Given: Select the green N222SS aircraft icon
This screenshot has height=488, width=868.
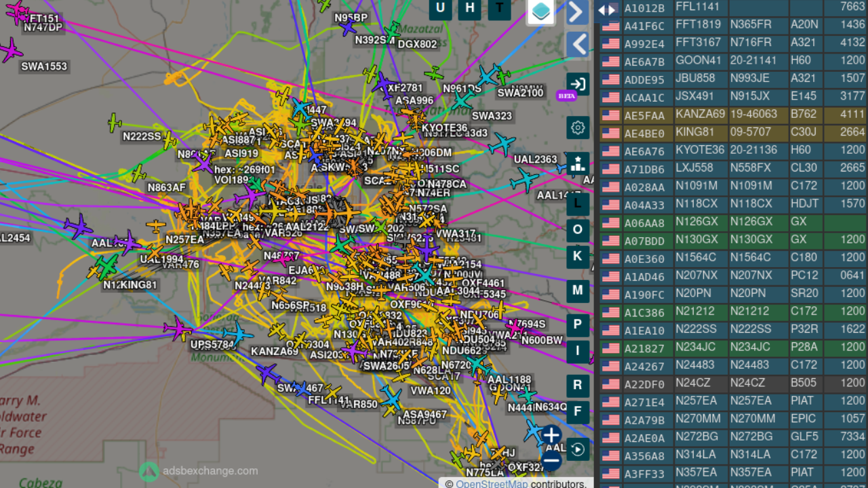Looking at the screenshot, I should pyautogui.click(x=115, y=123).
